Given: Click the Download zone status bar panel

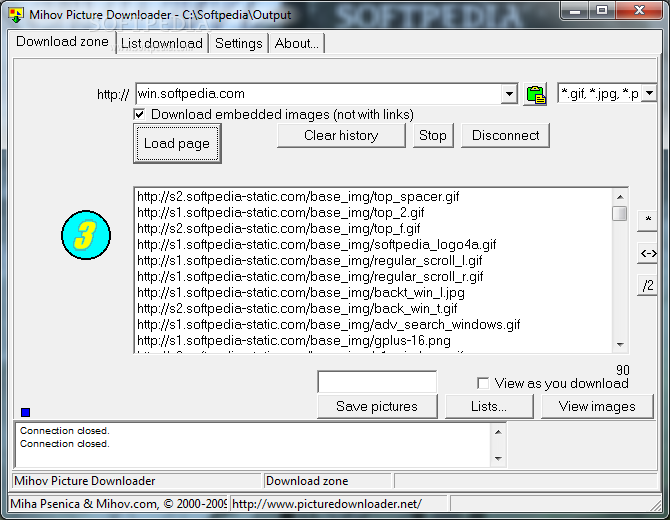Looking at the screenshot, I should tap(327, 481).
